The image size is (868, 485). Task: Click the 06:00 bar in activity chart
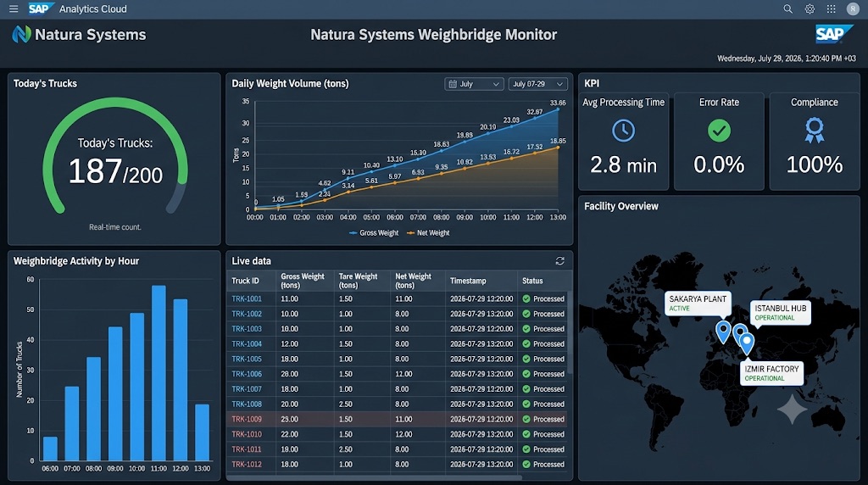[50, 449]
